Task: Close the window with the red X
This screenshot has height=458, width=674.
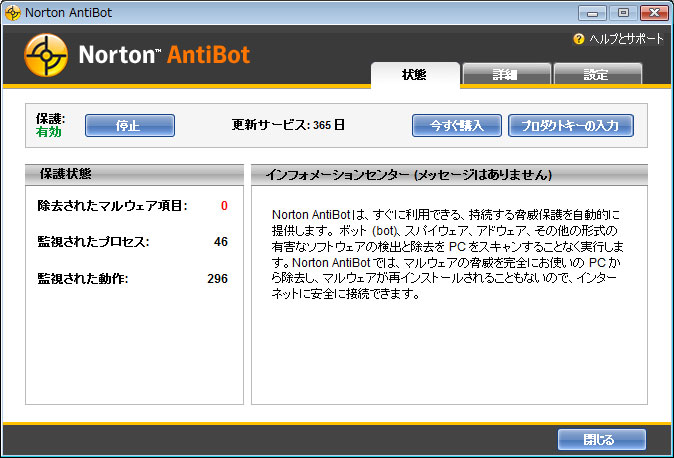Action: coord(654,13)
